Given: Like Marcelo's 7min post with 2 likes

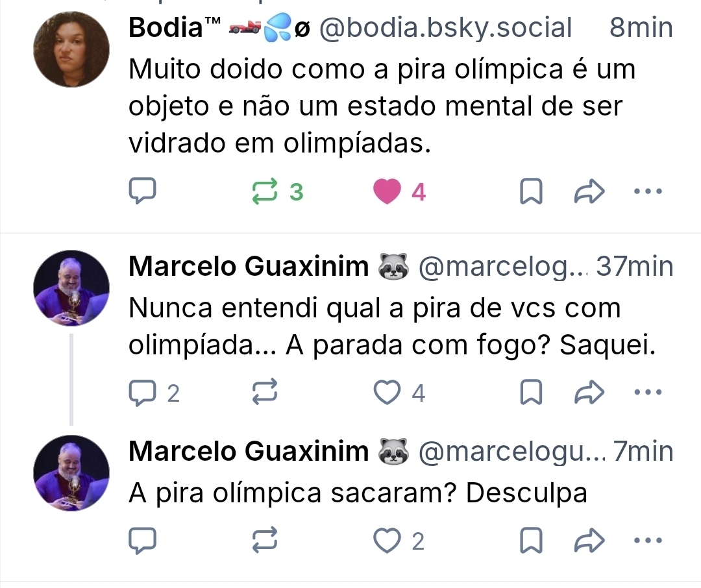Looking at the screenshot, I should [387, 541].
